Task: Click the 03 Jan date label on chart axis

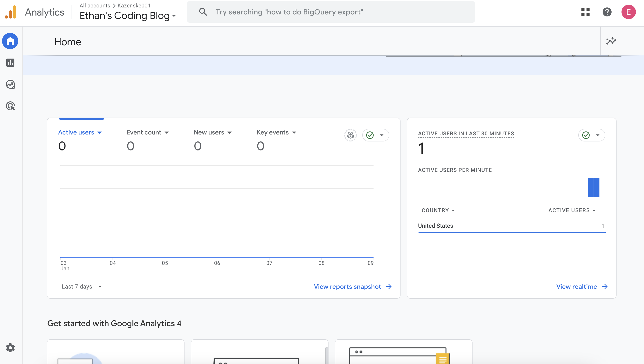Action: click(65, 266)
